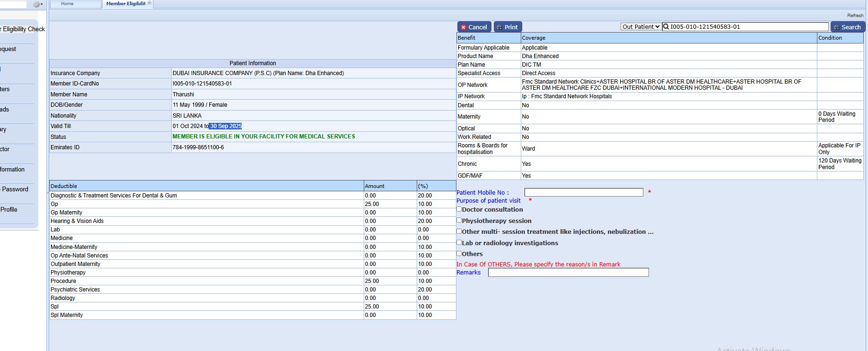Enable the Physiotherapy session checkbox
Screen dimensions: 868x351
tap(459, 220)
